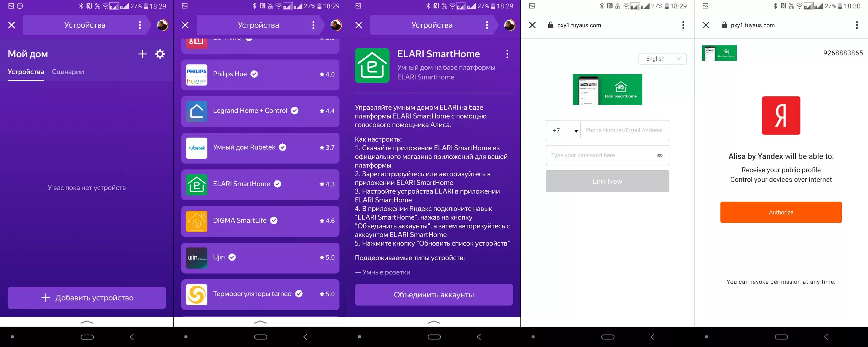
Task: Select the Сценарии tab
Action: pos(68,71)
